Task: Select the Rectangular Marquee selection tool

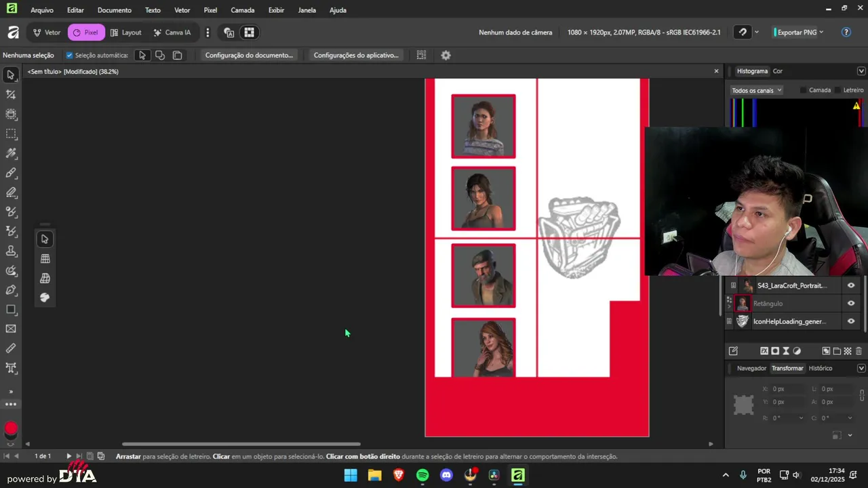Action: [11, 134]
